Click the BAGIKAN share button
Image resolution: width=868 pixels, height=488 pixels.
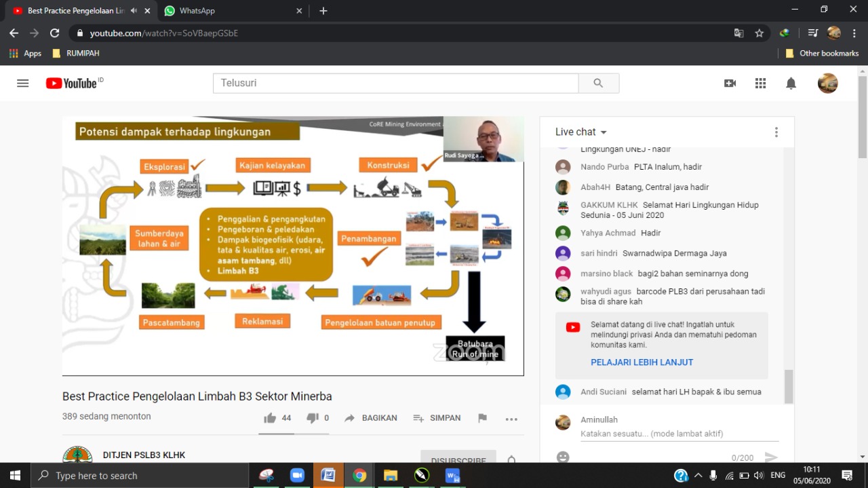coord(370,418)
